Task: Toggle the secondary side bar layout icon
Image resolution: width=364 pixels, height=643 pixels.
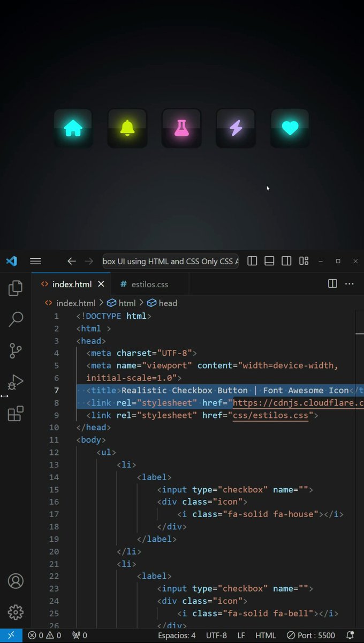Action: (286, 261)
